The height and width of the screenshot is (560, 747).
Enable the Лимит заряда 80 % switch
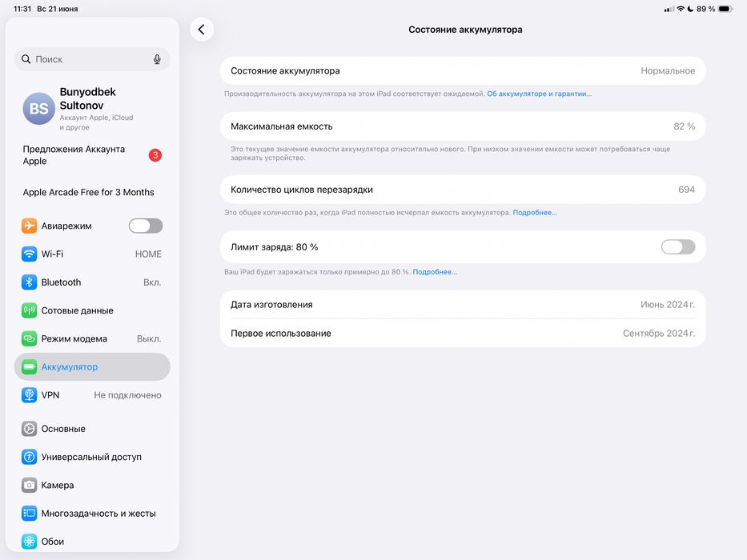pos(678,247)
